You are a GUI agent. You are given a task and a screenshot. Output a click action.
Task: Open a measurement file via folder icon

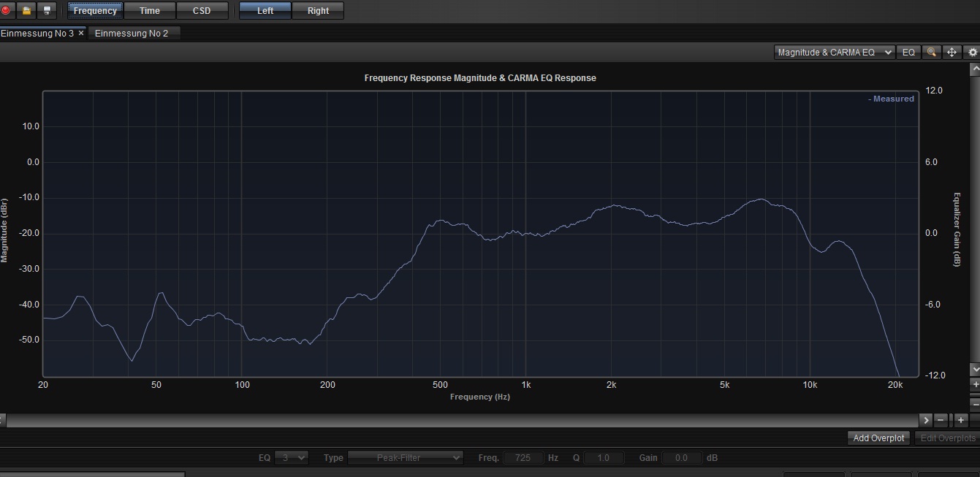tap(27, 10)
